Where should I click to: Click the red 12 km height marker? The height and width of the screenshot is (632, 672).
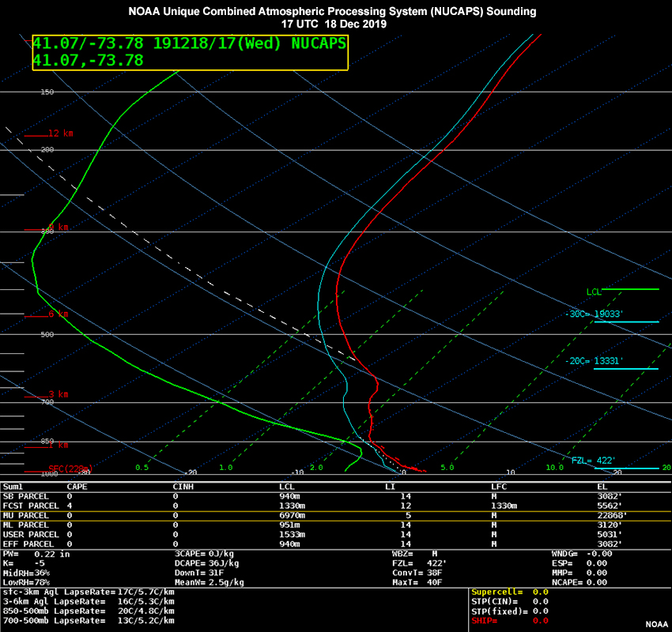[x=48, y=134]
